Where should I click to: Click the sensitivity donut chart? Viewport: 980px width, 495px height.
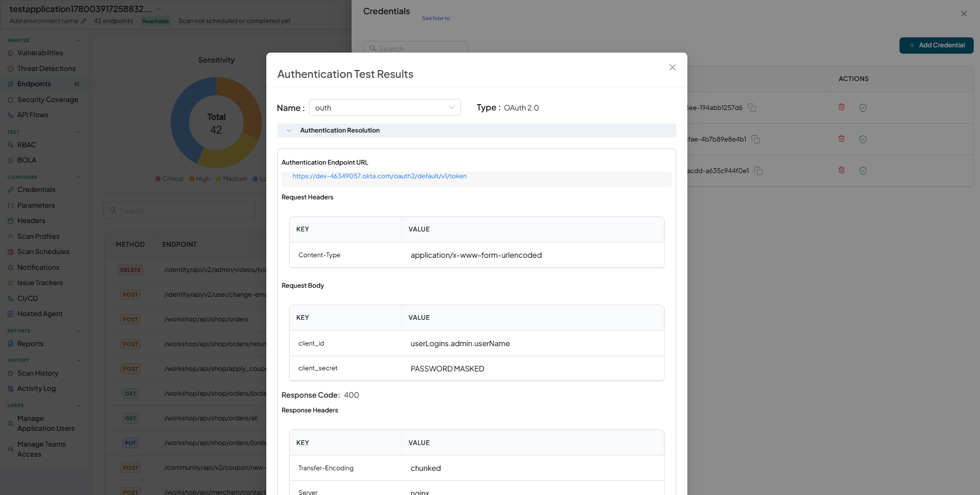(x=216, y=123)
